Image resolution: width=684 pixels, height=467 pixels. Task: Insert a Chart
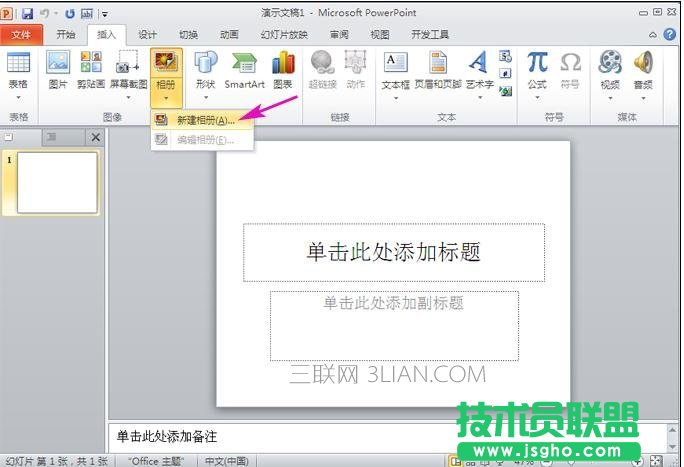[x=283, y=70]
